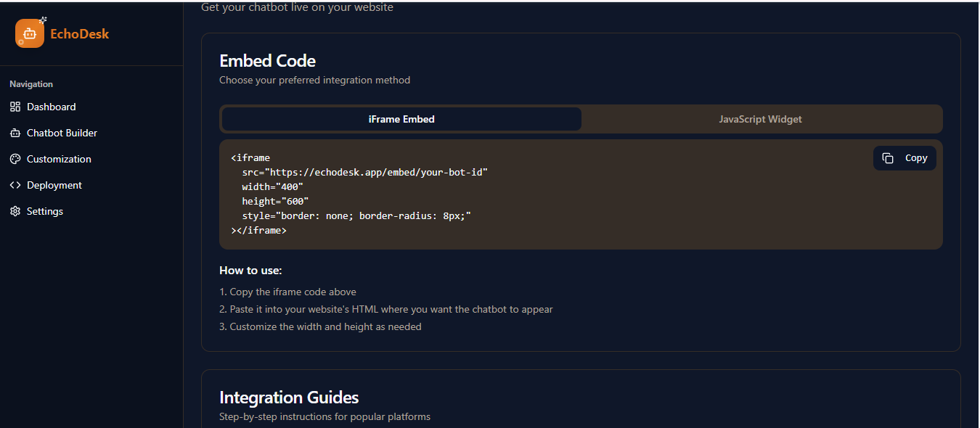This screenshot has height=428, width=980.
Task: Click step 'Copy the iframe code above'
Action: pyautogui.click(x=287, y=292)
